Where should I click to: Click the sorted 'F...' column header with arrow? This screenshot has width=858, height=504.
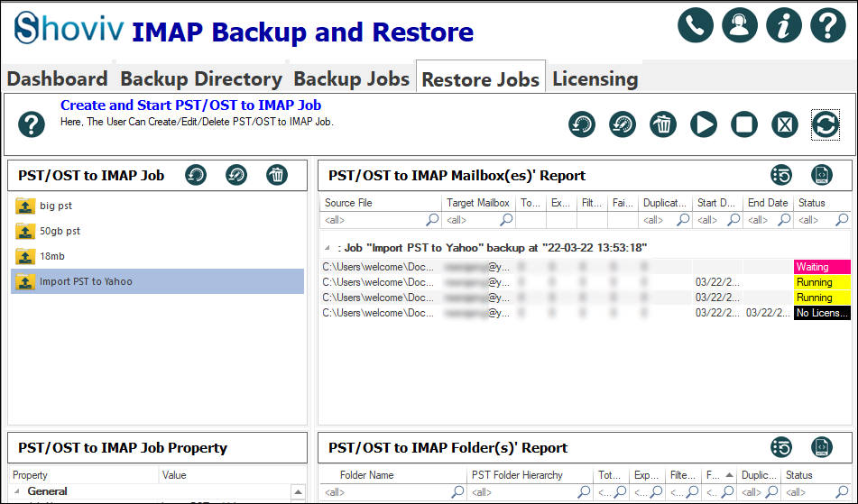tap(719, 475)
